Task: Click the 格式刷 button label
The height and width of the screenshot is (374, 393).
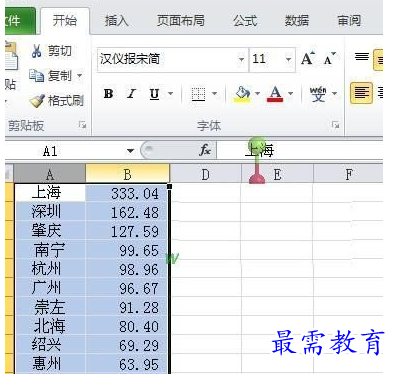Action: (66, 101)
